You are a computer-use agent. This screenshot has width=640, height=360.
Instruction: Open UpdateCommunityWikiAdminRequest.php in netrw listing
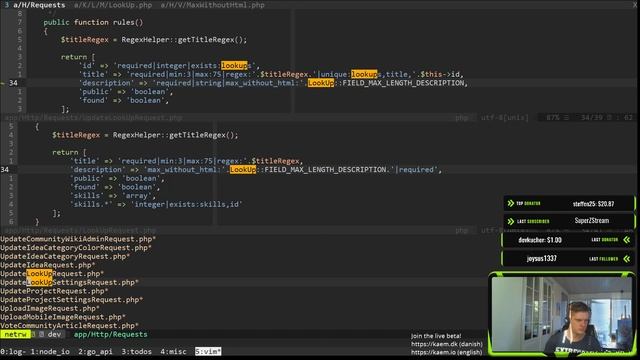coord(78,239)
